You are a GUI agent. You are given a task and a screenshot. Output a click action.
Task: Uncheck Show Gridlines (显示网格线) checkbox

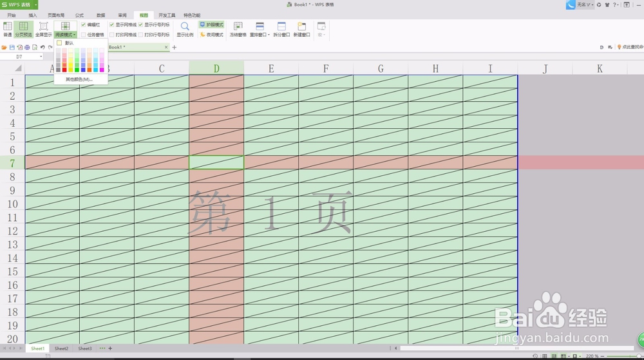(111, 24)
